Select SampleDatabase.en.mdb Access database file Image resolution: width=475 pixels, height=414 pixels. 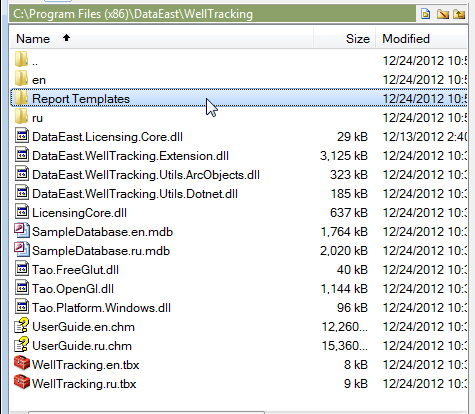point(239,232)
